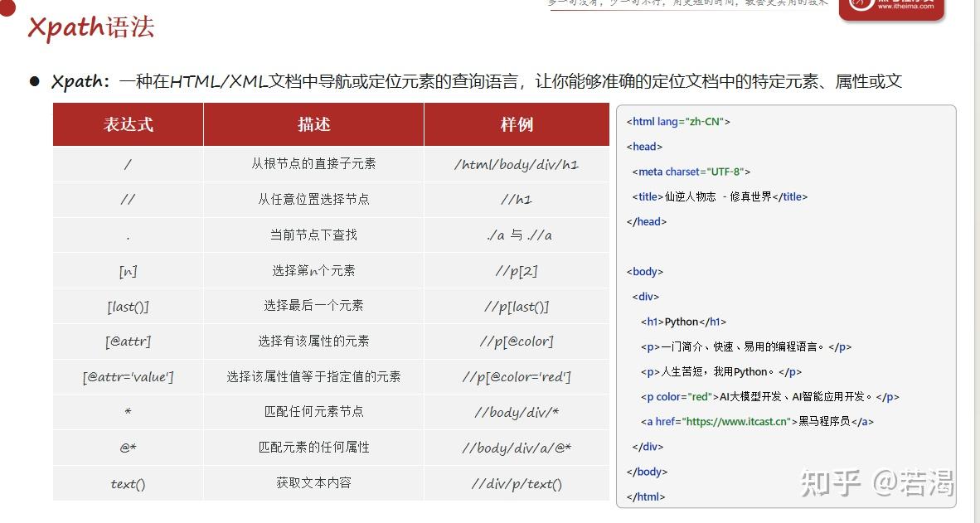
Task: Click the example '//div/p/text()'
Action: tap(517, 484)
